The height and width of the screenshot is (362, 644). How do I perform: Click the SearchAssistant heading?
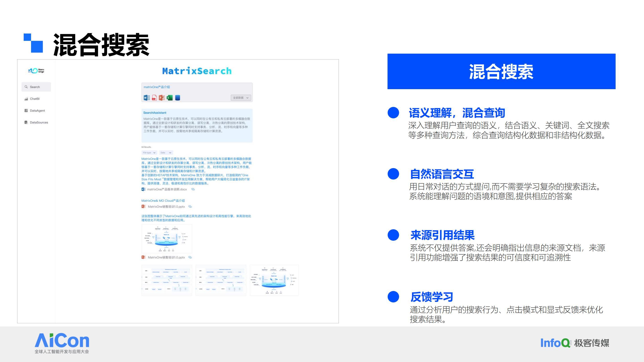[155, 113]
